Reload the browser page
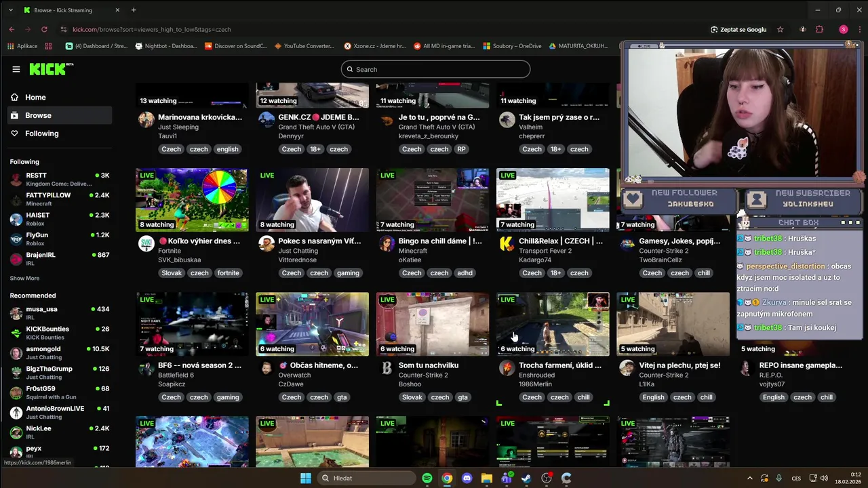This screenshot has width=868, height=488. pyautogui.click(x=44, y=29)
